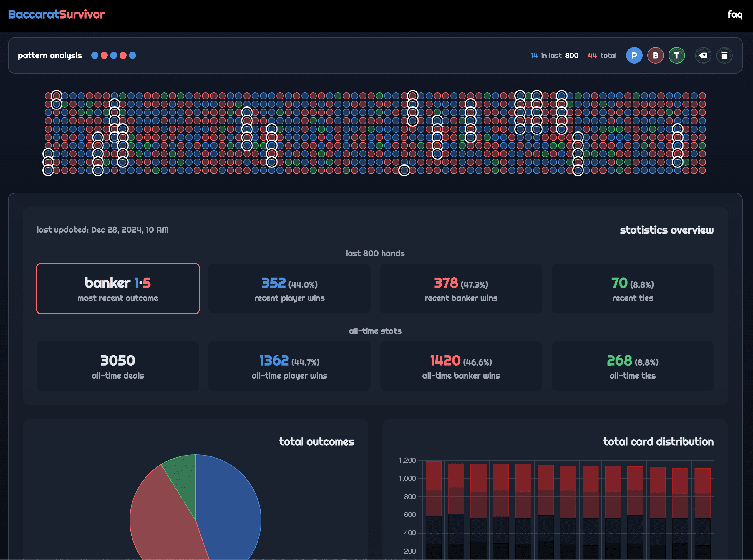
Task: Add a Banker result with B button
Action: coord(655,55)
